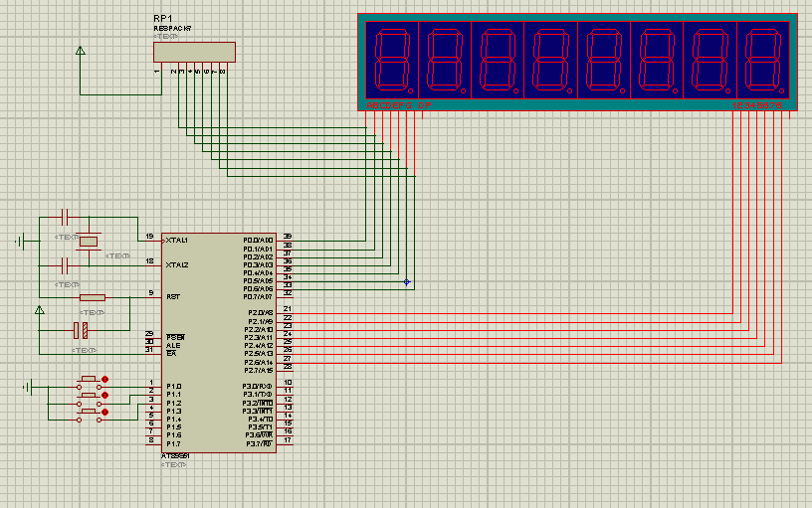Select the push button wired to P1.2
The height and width of the screenshot is (508, 812).
(x=90, y=416)
